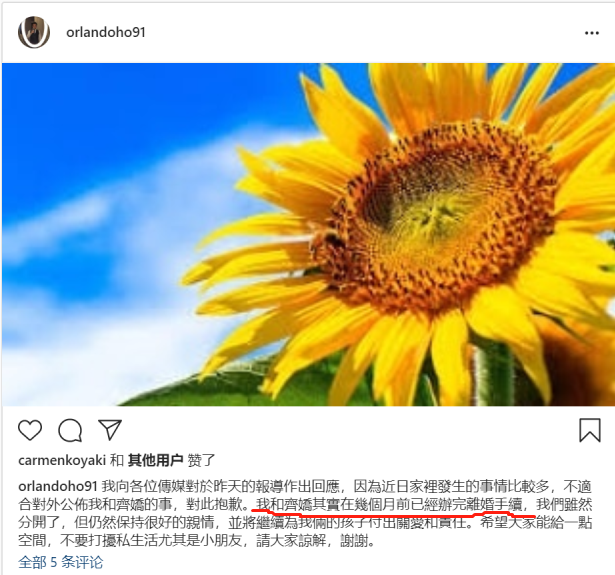
Task: Click the 赞了 text beside 其他用户
Action: [x=201, y=460]
